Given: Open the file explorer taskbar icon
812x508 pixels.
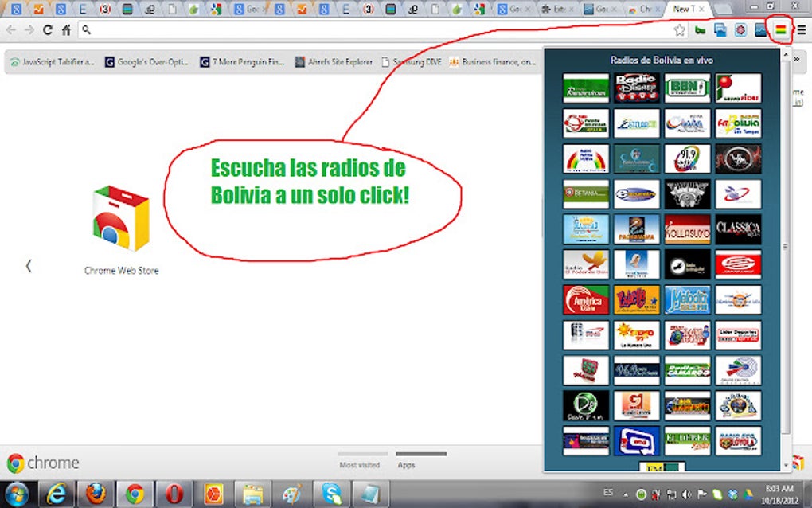Looking at the screenshot, I should [252, 494].
